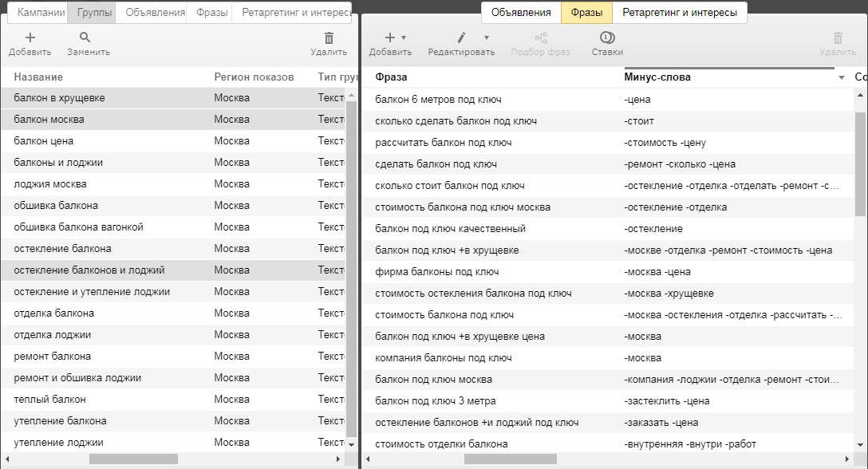The height and width of the screenshot is (469, 868).
Task: Click the Подбор фраз icon
Action: point(541,37)
